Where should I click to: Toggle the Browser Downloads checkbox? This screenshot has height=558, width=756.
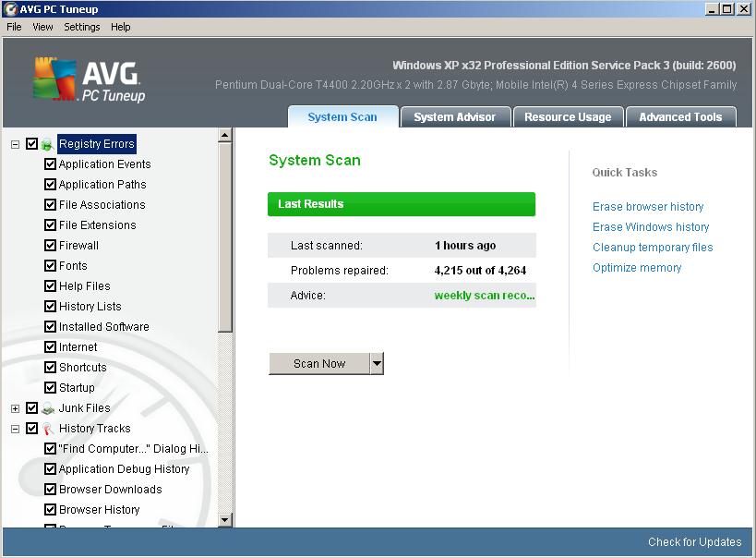coord(50,489)
